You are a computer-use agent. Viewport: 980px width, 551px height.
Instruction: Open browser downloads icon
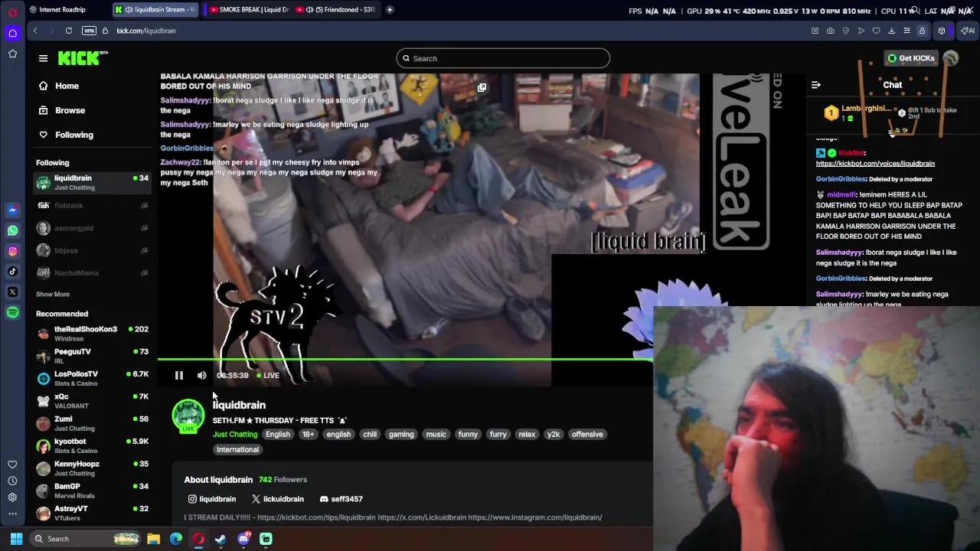pyautogui.click(x=891, y=31)
